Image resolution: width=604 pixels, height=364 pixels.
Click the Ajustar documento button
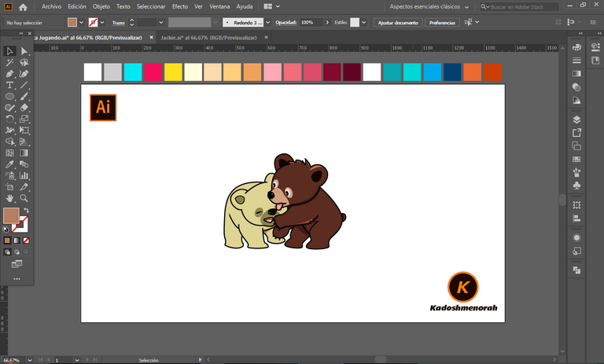pyautogui.click(x=398, y=22)
